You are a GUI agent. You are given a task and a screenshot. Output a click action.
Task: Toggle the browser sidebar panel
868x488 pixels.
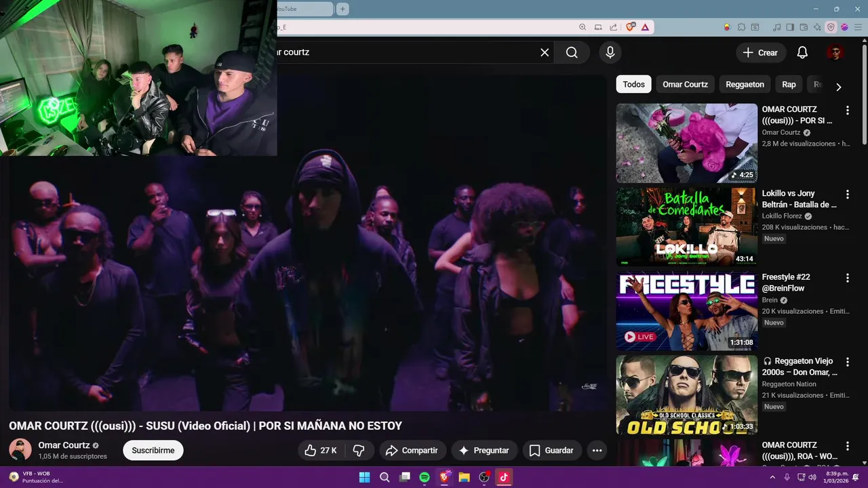click(790, 27)
